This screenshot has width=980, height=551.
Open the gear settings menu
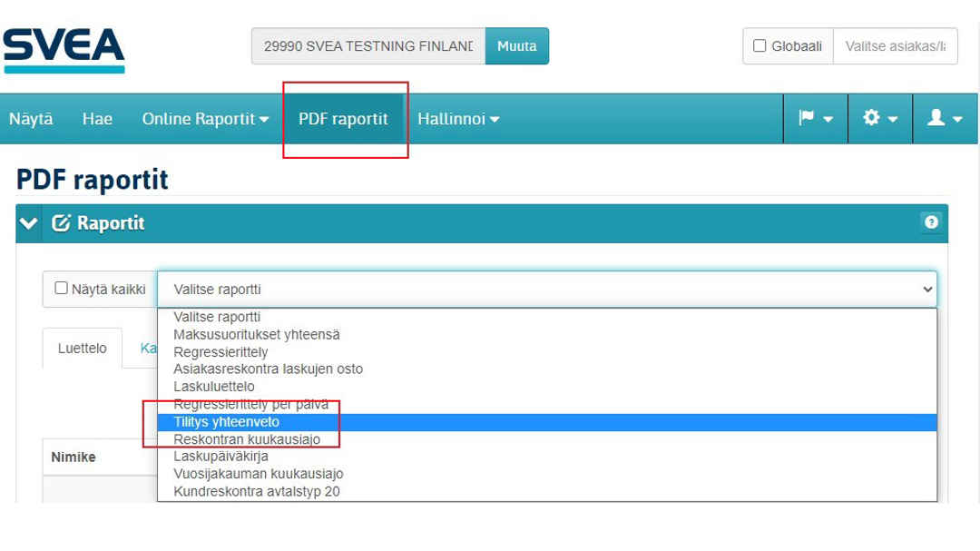point(880,118)
